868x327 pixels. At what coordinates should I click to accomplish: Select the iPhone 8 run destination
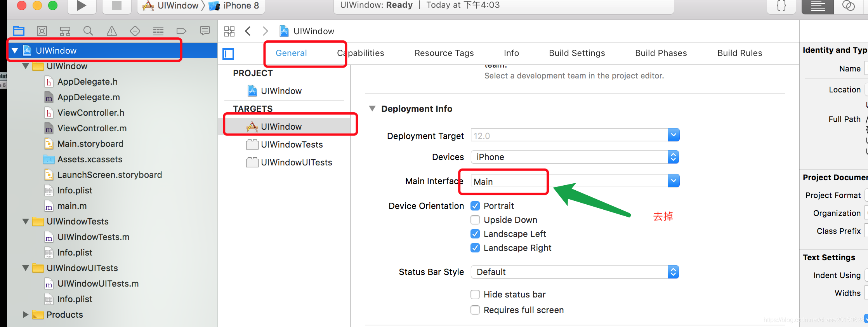click(x=234, y=6)
